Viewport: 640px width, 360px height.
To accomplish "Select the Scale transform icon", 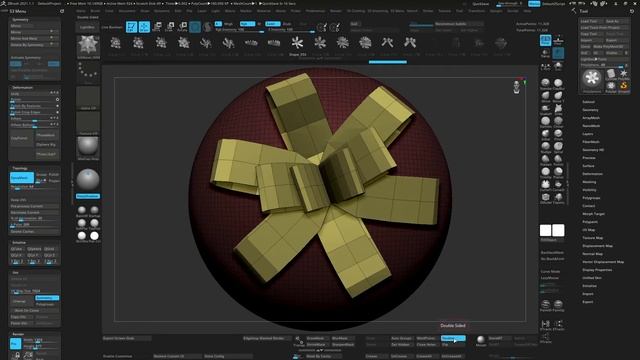I will pyautogui.click(x=170, y=27).
